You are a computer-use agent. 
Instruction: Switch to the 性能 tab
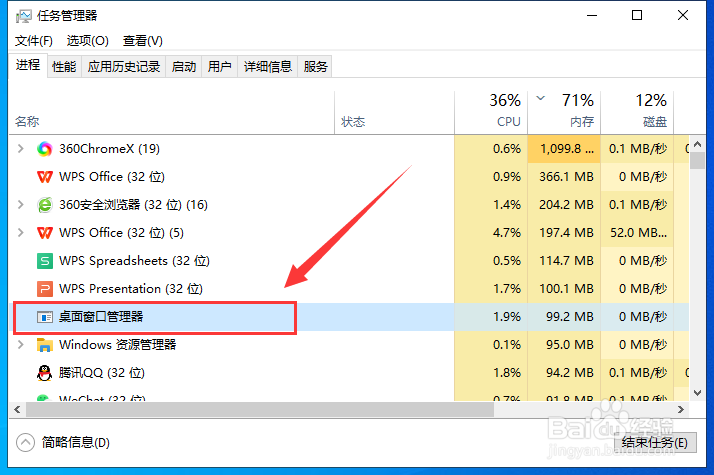pos(64,67)
